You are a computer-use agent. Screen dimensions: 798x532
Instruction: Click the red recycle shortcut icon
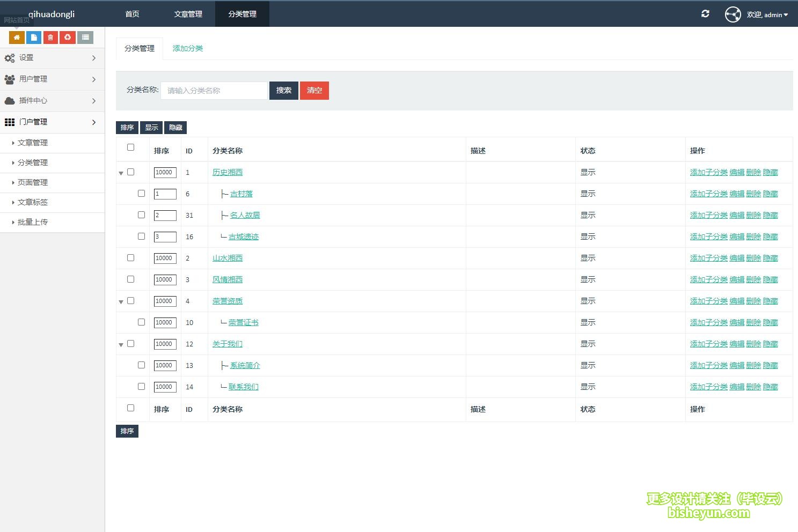(68, 38)
